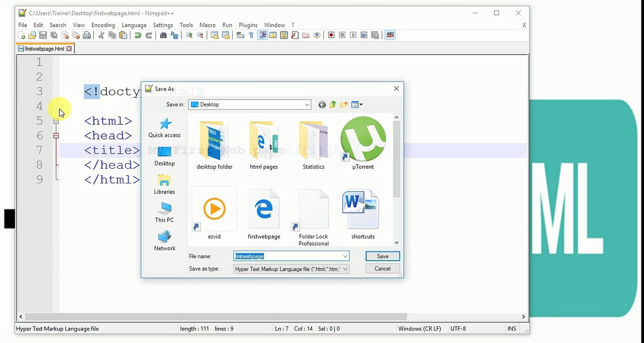Click the Print icon in toolbar
644x343 pixels.
pyautogui.click(x=87, y=35)
